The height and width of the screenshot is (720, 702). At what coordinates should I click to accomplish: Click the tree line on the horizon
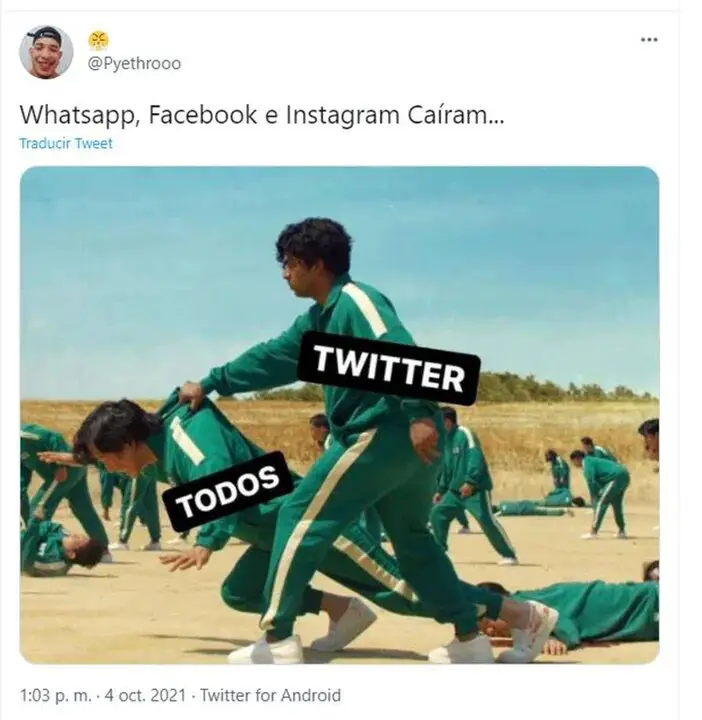click(x=565, y=388)
